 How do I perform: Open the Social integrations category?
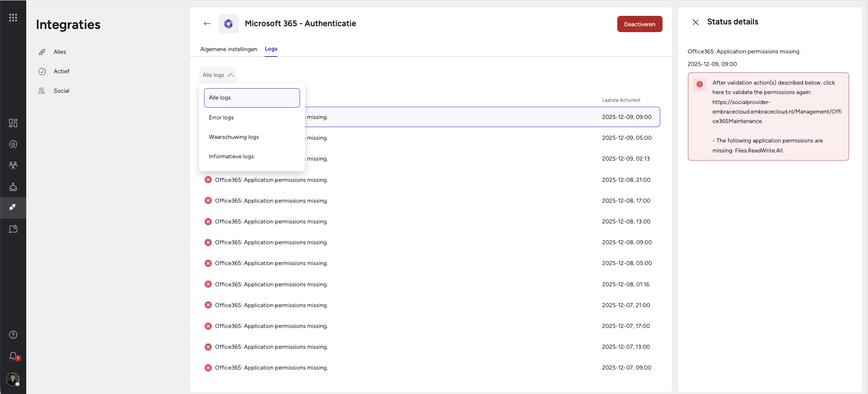pyautogui.click(x=62, y=91)
